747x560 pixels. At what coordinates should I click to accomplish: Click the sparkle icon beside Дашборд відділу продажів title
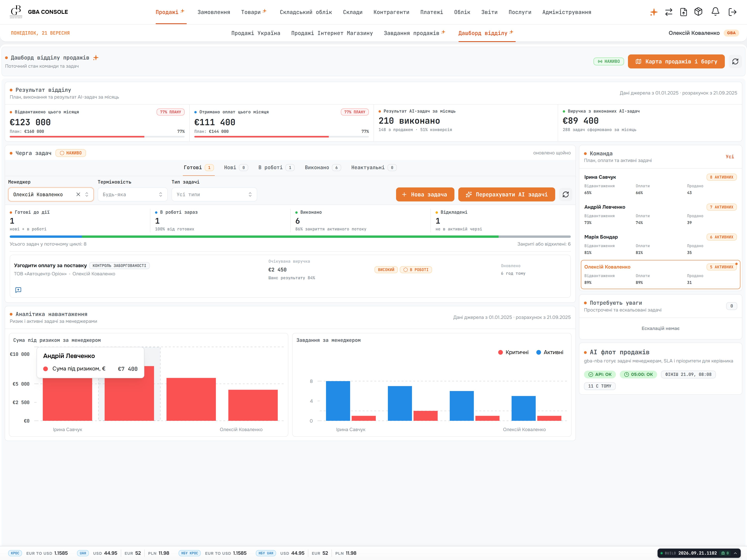[x=96, y=58]
